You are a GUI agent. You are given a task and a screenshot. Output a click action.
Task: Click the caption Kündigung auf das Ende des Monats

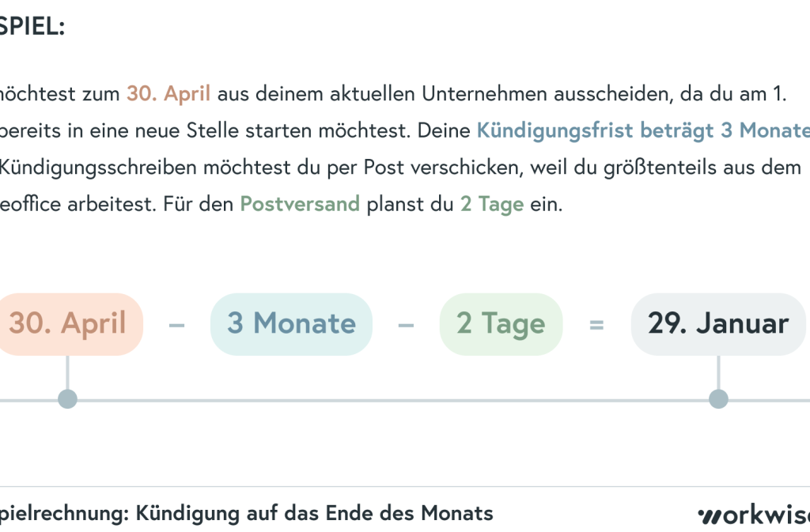(314, 513)
